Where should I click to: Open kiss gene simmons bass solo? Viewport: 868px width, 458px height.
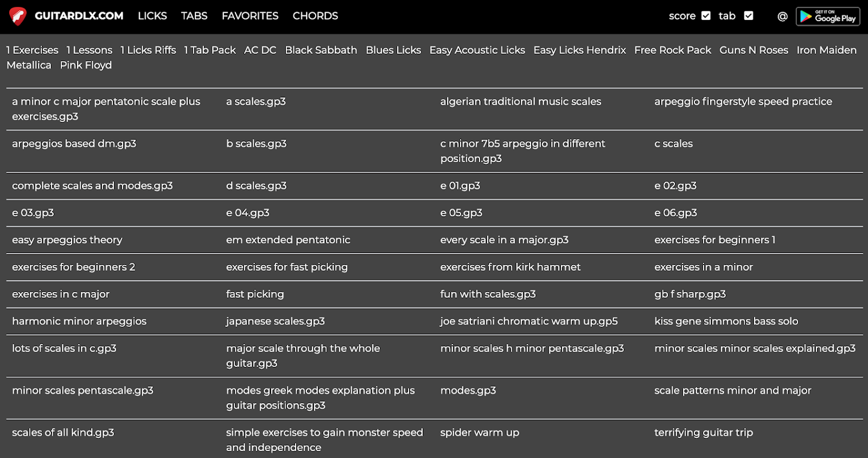[x=726, y=321]
